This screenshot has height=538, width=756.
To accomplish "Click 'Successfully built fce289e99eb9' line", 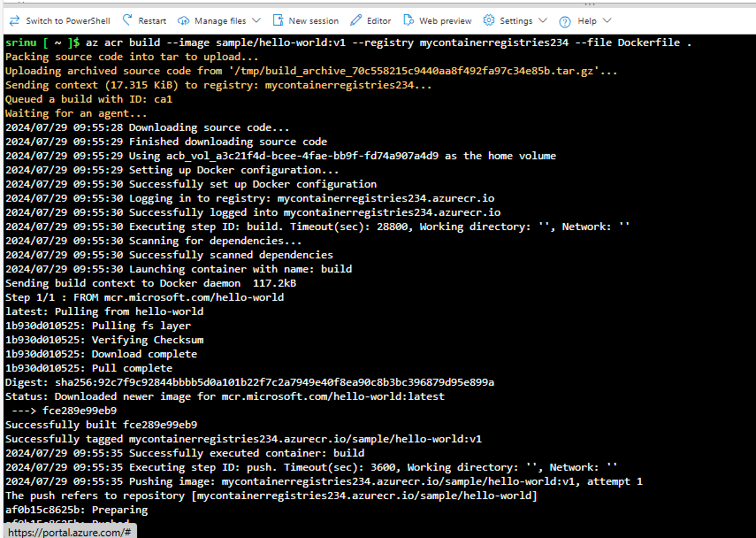I will tap(102, 425).
